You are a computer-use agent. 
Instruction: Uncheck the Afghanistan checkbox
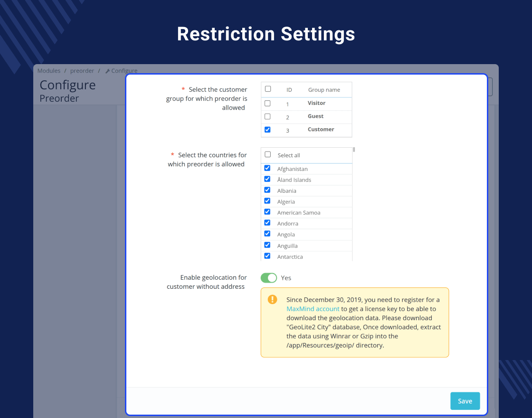[267, 168]
